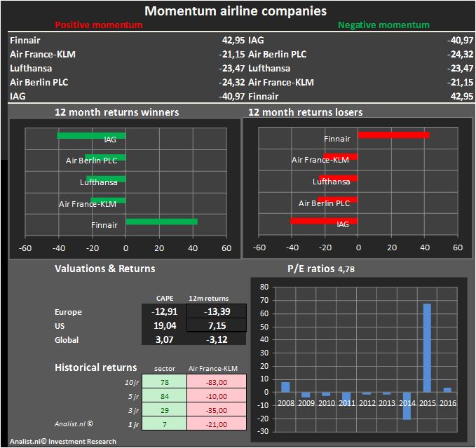Click Lufthansa in the Positive momentum list
This screenshot has height=448, width=476.
[x=31, y=68]
